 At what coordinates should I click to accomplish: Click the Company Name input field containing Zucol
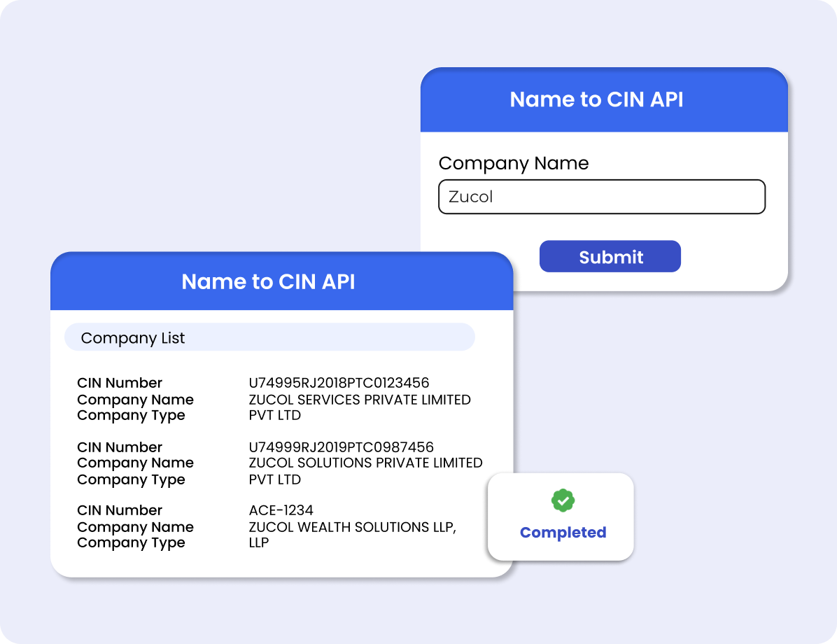pyautogui.click(x=601, y=197)
